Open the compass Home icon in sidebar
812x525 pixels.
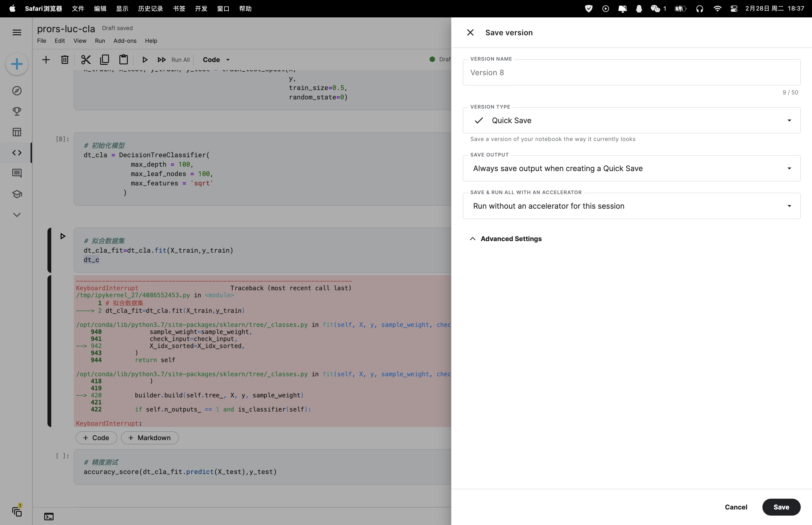(17, 91)
